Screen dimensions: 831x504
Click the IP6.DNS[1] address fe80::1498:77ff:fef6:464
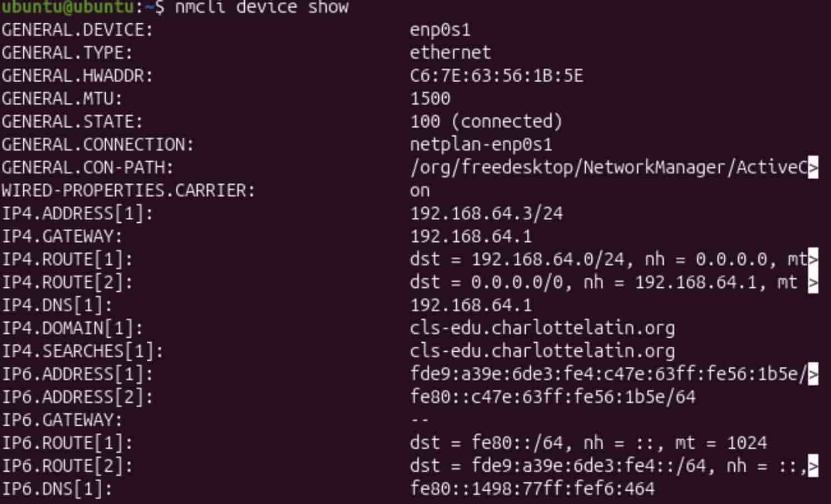532,489
